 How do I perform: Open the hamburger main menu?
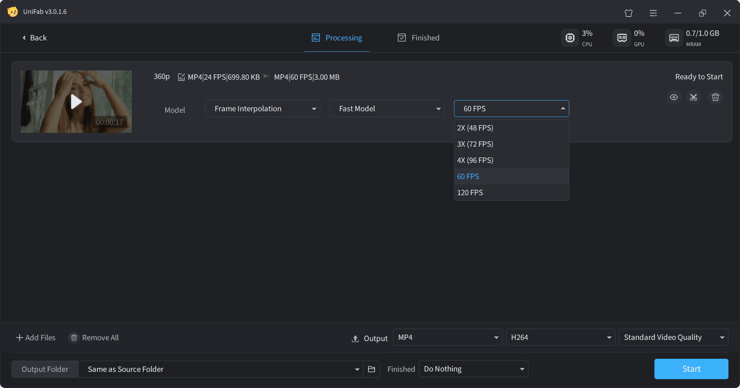pos(653,13)
